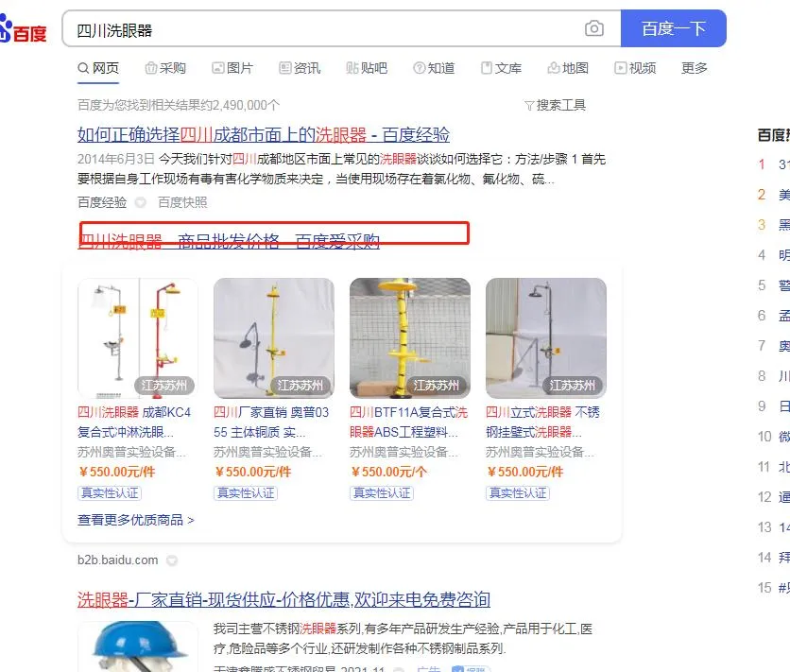
Task: Click the Baidu logo
Action: pos(23,29)
